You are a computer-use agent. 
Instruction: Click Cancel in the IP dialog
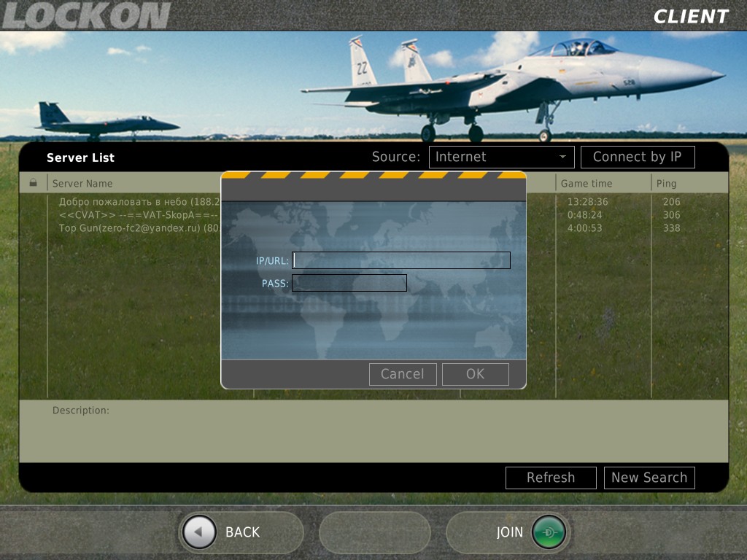403,374
